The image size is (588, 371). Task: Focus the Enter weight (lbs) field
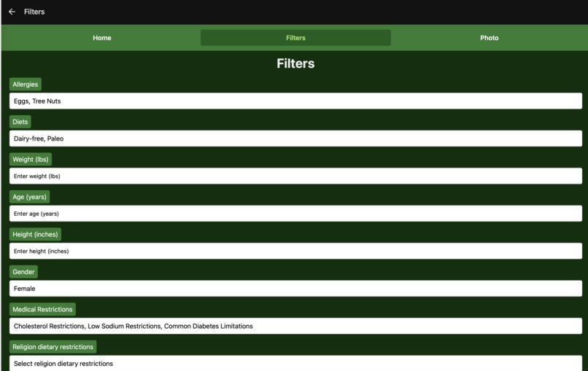tap(295, 176)
